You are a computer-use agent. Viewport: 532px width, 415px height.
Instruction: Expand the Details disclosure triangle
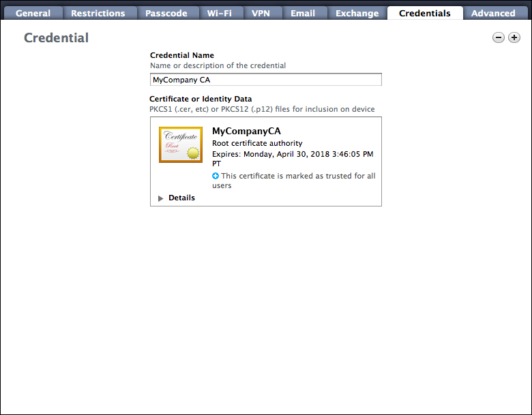click(x=161, y=198)
